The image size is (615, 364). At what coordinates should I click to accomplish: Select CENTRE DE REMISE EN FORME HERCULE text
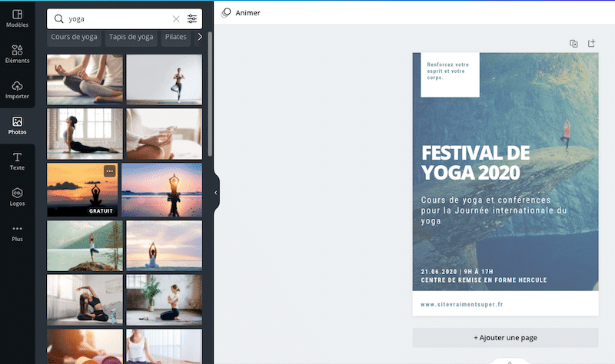coord(484,280)
